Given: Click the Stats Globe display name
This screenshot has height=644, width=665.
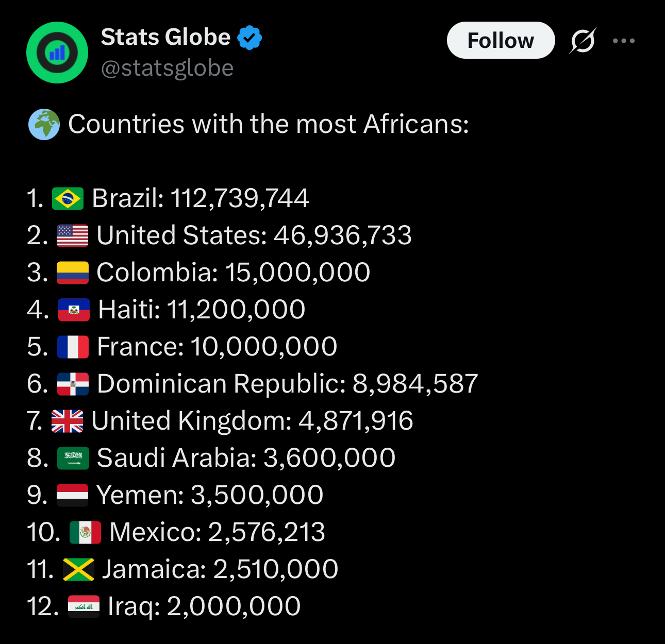Looking at the screenshot, I should point(165,37).
